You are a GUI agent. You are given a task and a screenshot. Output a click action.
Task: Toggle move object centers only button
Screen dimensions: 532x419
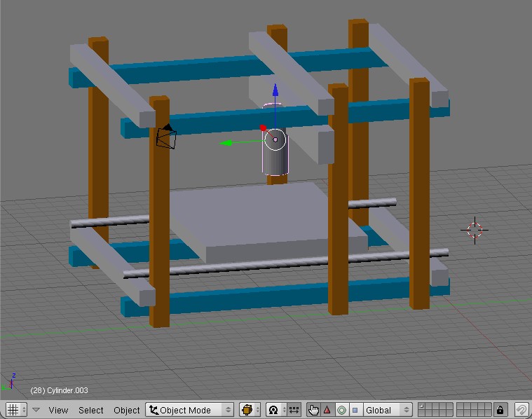(294, 410)
